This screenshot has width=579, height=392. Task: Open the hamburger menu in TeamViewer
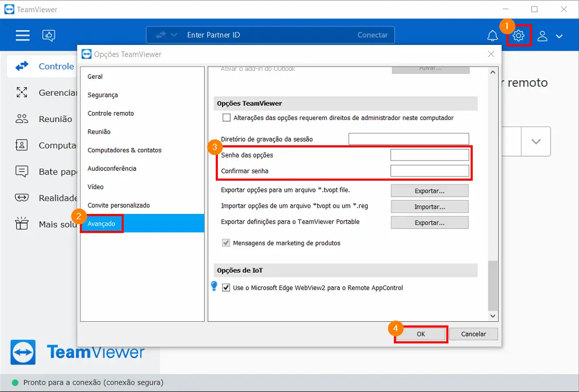tap(23, 35)
